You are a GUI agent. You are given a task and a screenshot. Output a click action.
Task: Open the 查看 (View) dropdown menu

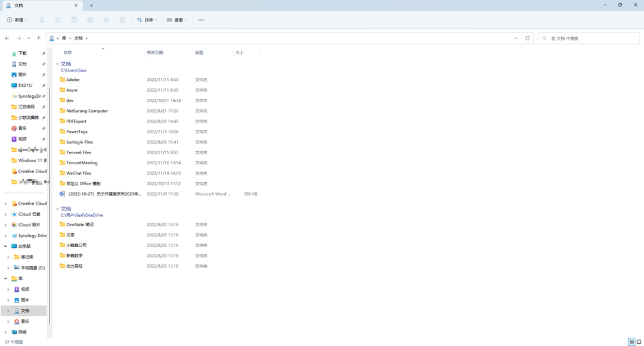click(177, 20)
